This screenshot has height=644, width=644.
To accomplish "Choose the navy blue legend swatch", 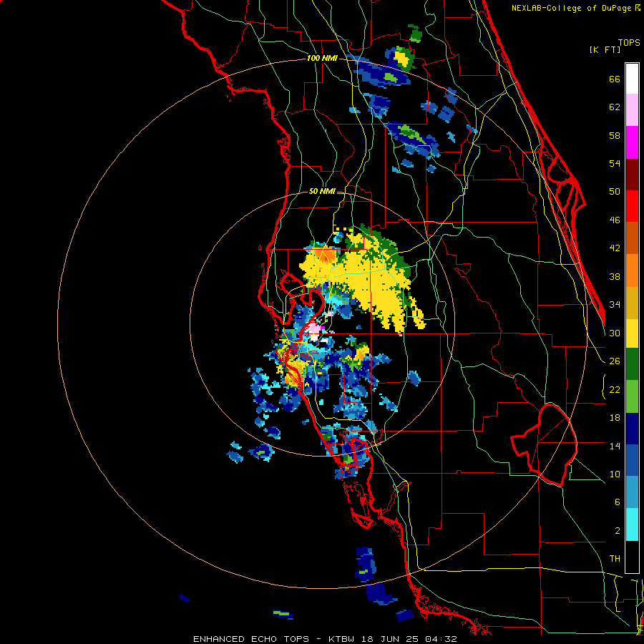I will tap(632, 429).
